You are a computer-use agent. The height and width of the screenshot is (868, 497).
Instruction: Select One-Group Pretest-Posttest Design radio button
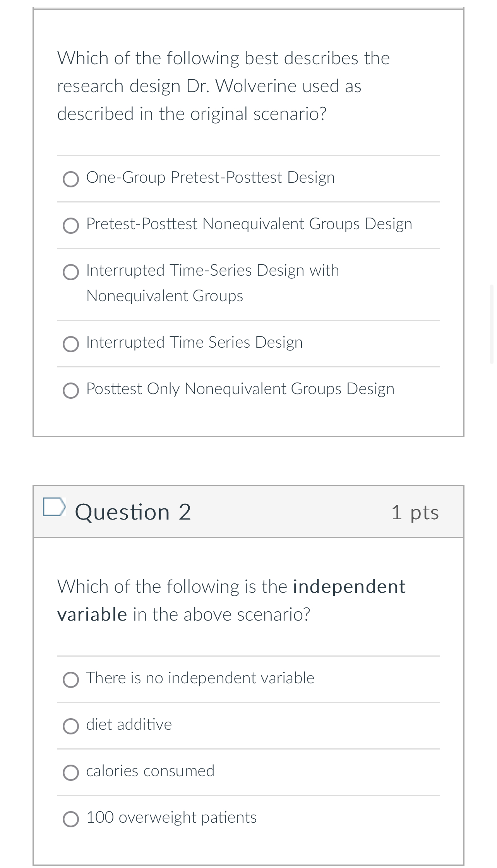71,179
